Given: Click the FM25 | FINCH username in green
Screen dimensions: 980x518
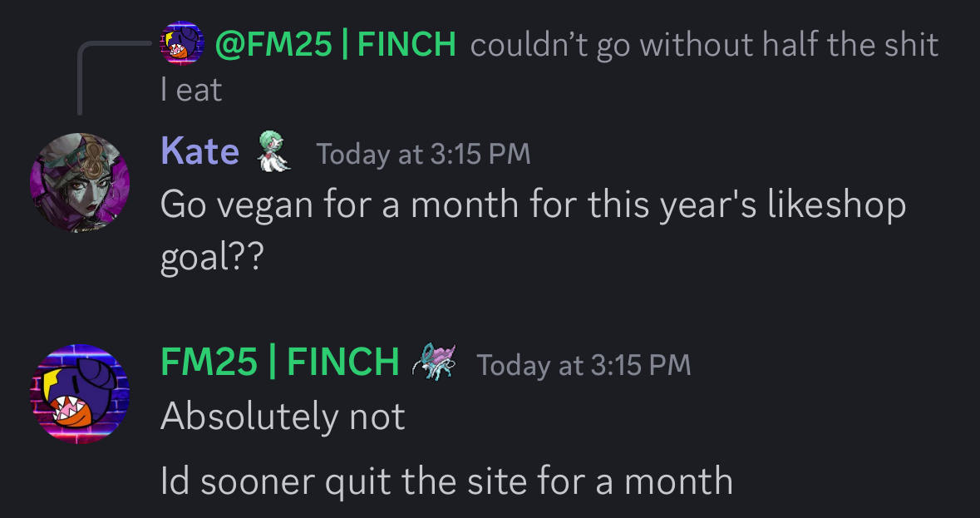Looking at the screenshot, I should (279, 363).
